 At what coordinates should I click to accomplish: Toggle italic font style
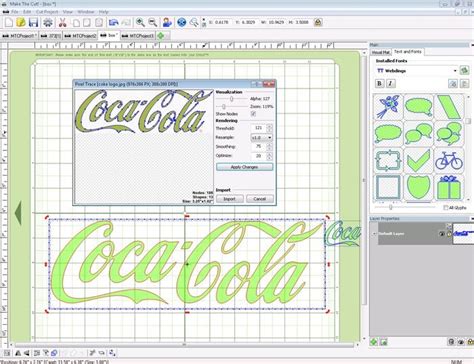tap(391, 83)
